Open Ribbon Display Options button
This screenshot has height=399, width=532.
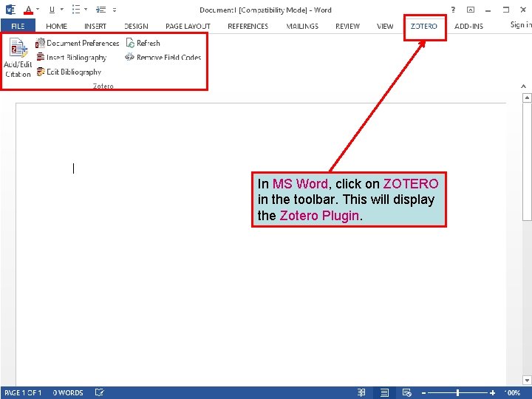click(471, 10)
